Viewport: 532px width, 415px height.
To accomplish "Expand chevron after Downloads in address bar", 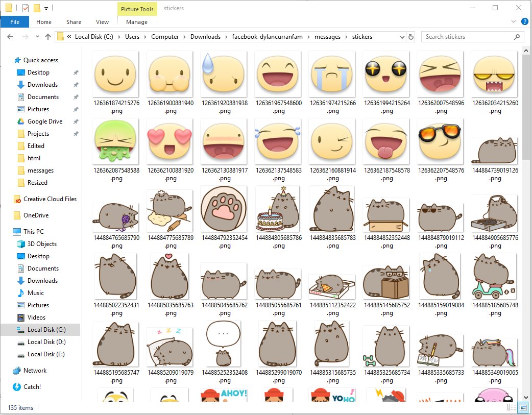I will click(226, 37).
